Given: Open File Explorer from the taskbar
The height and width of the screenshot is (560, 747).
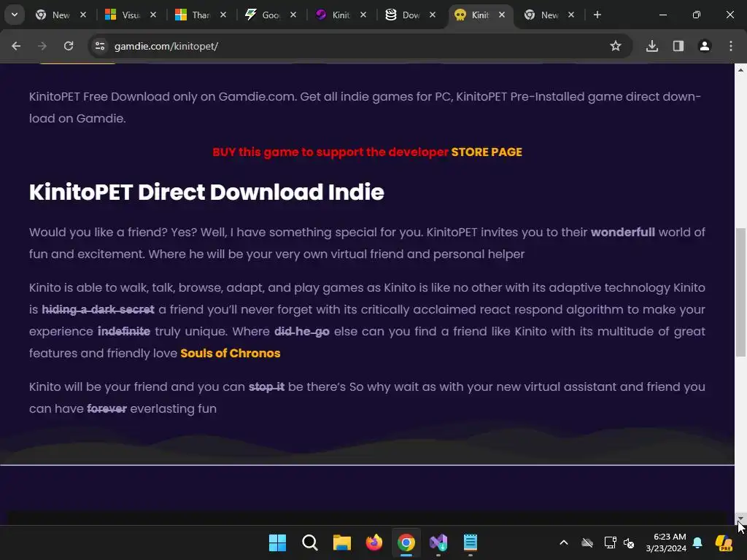Looking at the screenshot, I should coord(341,542).
